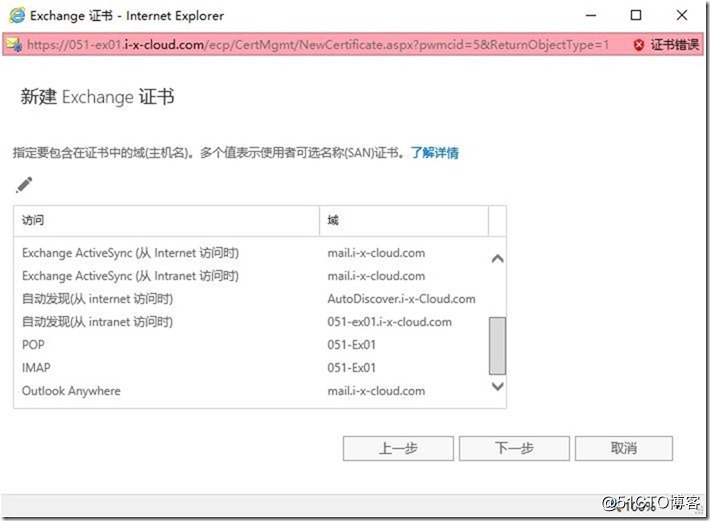Minimize the Internet Explorer window

[591, 16]
